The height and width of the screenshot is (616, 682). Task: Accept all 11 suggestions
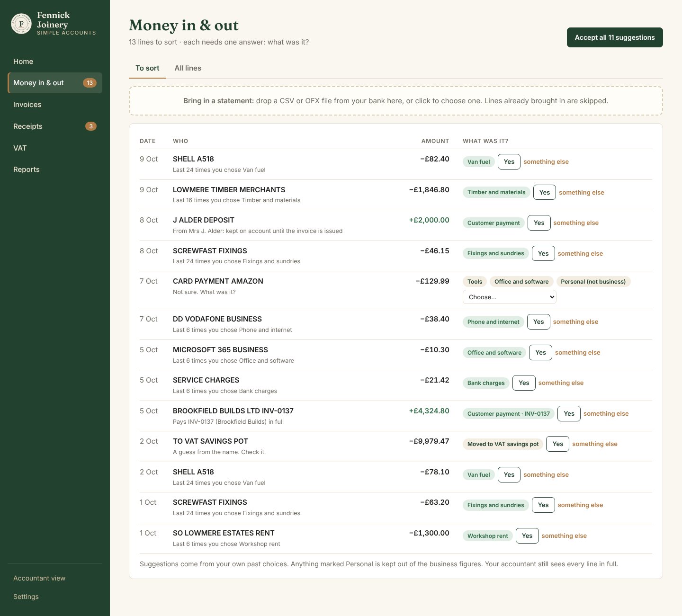615,37
